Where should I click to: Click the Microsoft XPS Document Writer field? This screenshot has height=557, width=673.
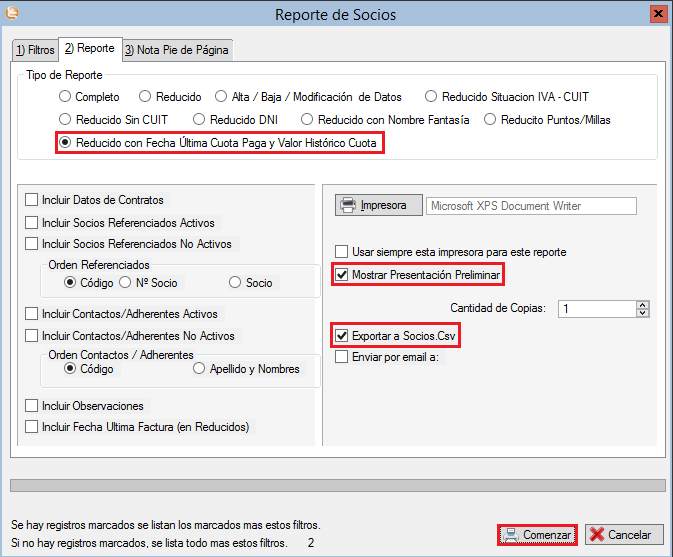point(530,206)
